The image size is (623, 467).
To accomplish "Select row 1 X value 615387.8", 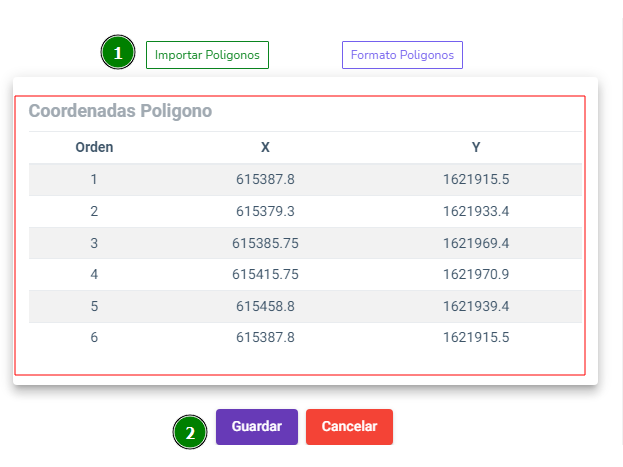I will pyautogui.click(x=265, y=179).
